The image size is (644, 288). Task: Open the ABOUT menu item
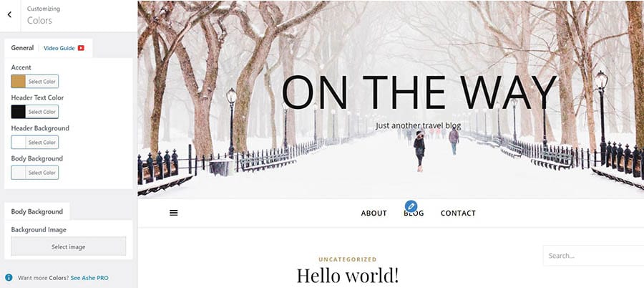(374, 213)
